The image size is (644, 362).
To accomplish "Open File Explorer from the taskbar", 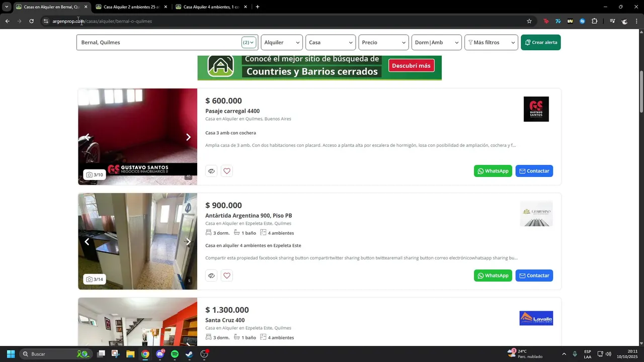I will 130,354.
